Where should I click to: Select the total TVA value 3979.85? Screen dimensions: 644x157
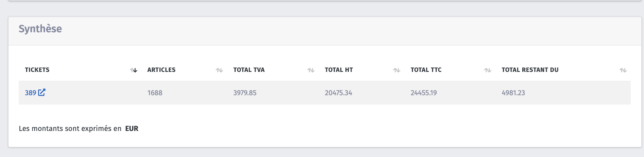(245, 93)
